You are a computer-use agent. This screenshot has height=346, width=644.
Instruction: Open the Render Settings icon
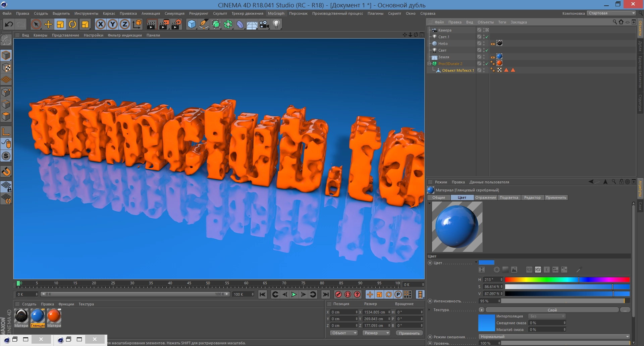176,24
